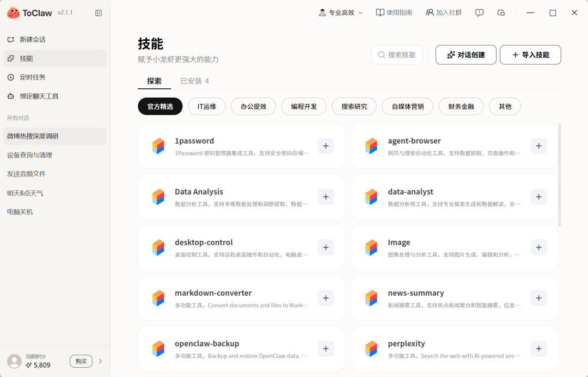Install the desktop-control skill plus button
The width and height of the screenshot is (588, 377).
(x=326, y=247)
